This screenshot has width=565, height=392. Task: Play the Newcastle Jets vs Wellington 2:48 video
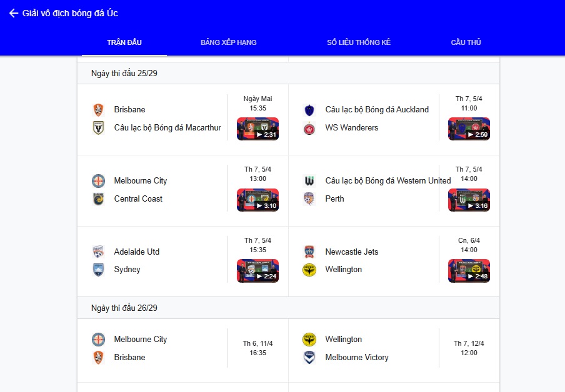(x=469, y=271)
